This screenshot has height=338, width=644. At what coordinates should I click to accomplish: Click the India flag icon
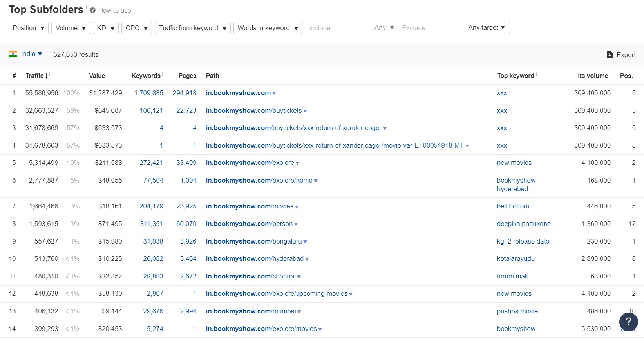point(13,54)
